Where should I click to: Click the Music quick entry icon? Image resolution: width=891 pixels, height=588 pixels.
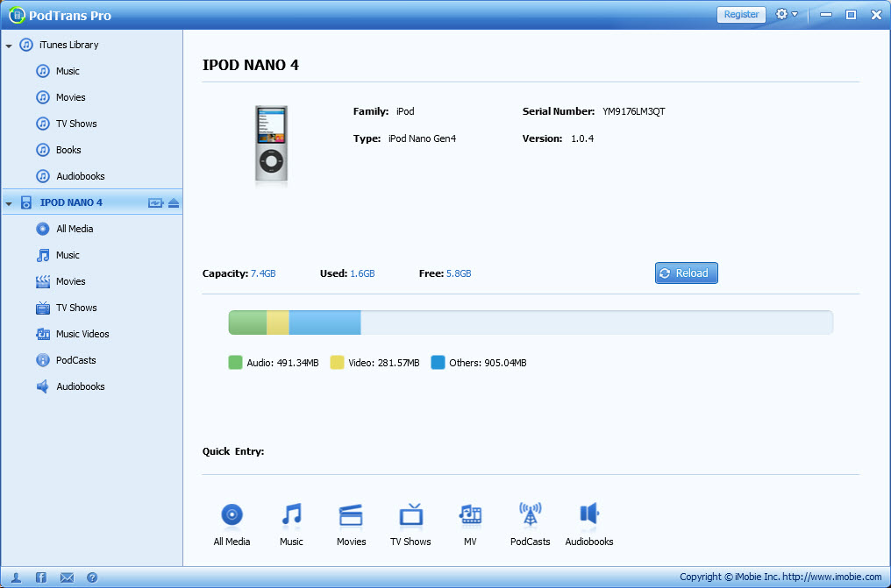pyautogui.click(x=291, y=515)
